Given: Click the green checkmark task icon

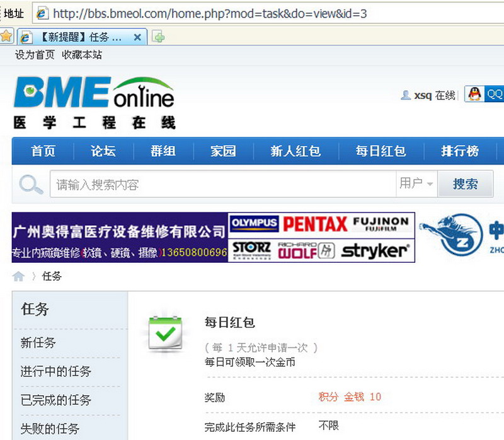Looking at the screenshot, I should (x=165, y=332).
